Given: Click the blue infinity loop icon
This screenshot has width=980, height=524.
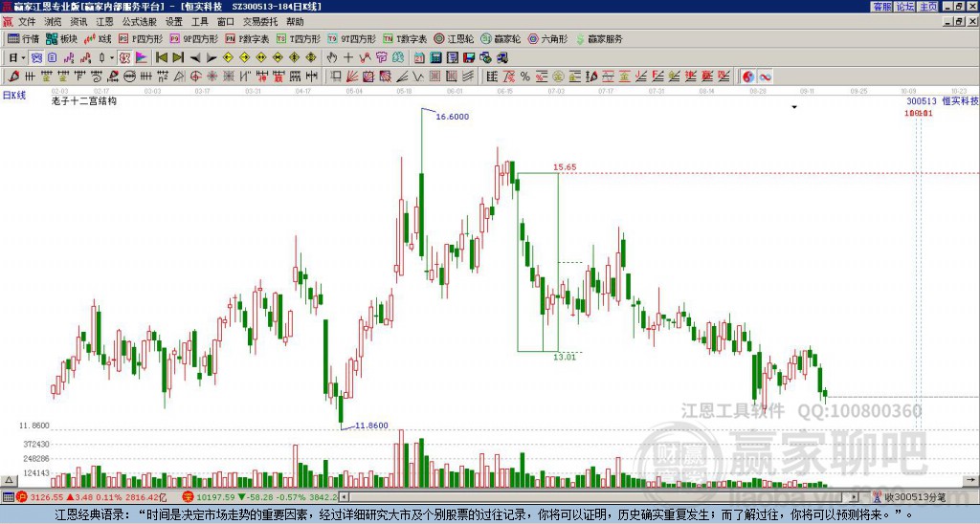Looking at the screenshot, I should pyautogui.click(x=765, y=76).
